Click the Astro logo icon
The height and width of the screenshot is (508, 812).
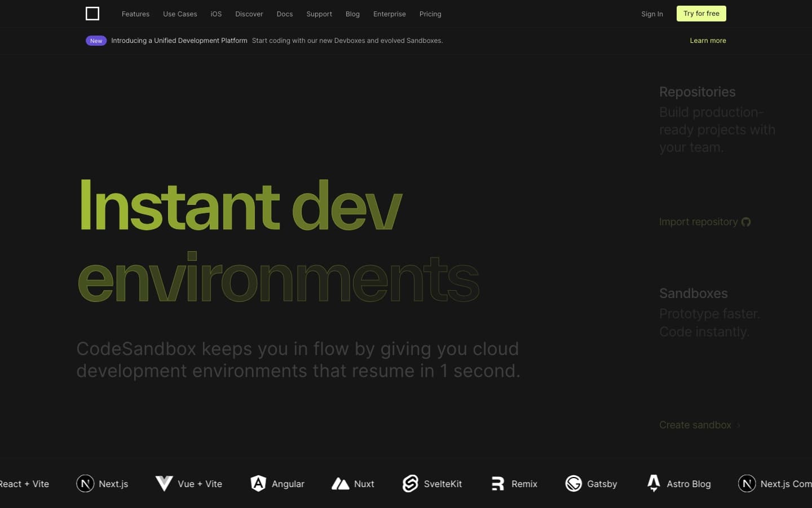(654, 484)
